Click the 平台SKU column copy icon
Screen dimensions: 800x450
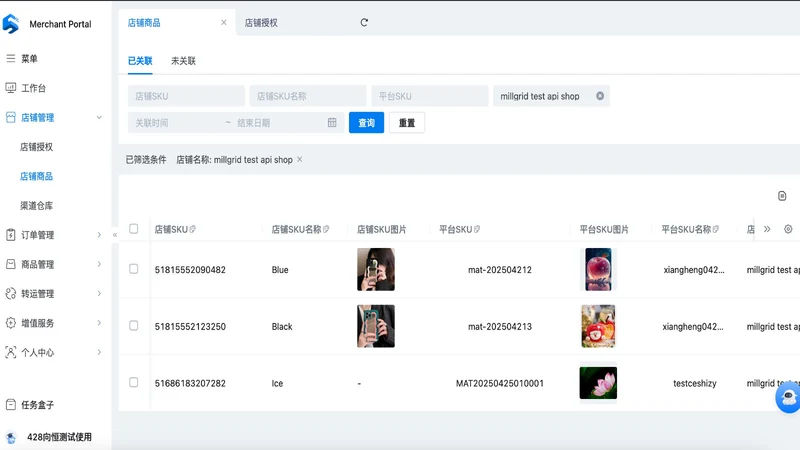click(x=477, y=230)
